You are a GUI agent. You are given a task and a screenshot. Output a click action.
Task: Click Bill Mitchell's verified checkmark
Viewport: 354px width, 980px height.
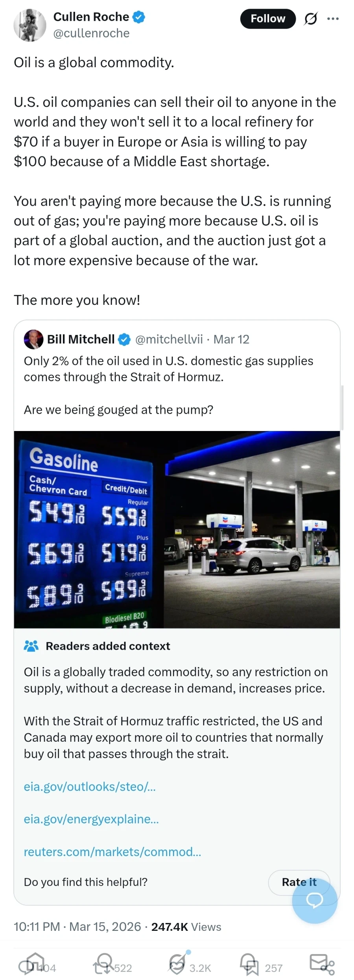(x=124, y=339)
